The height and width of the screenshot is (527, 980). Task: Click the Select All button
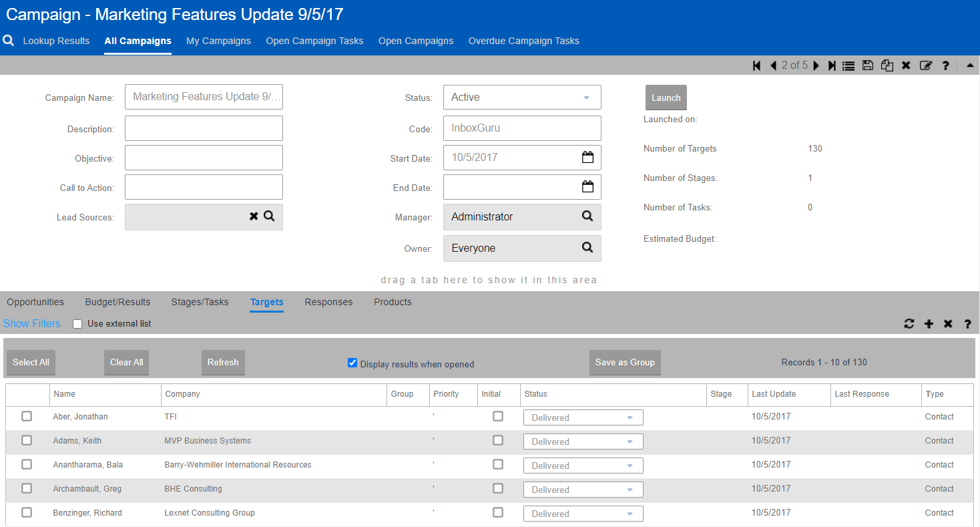coord(31,363)
